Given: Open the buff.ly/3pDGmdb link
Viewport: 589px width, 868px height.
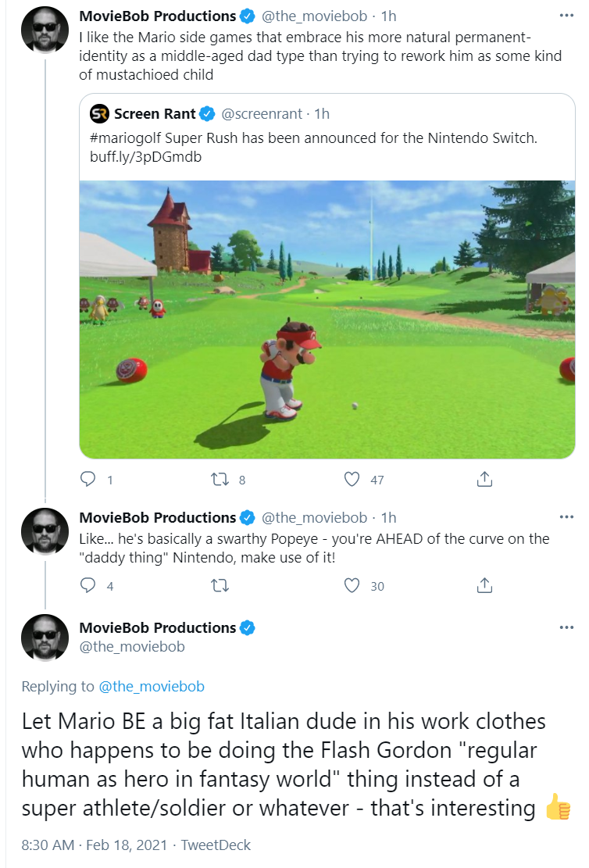Looking at the screenshot, I should point(145,157).
